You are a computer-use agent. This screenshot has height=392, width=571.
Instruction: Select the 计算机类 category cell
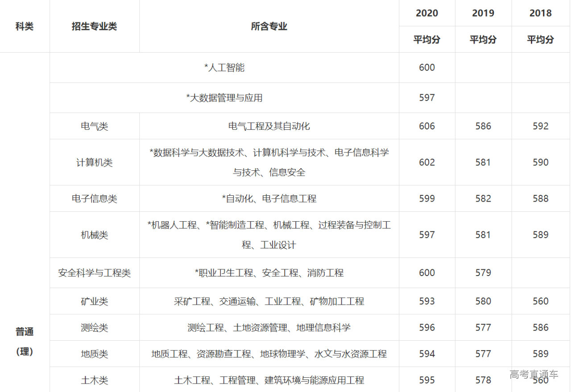coord(94,162)
